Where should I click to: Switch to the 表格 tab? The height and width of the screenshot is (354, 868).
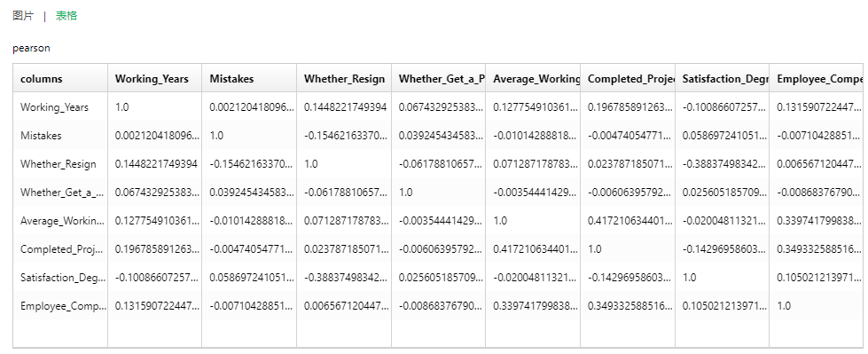pyautogui.click(x=66, y=15)
